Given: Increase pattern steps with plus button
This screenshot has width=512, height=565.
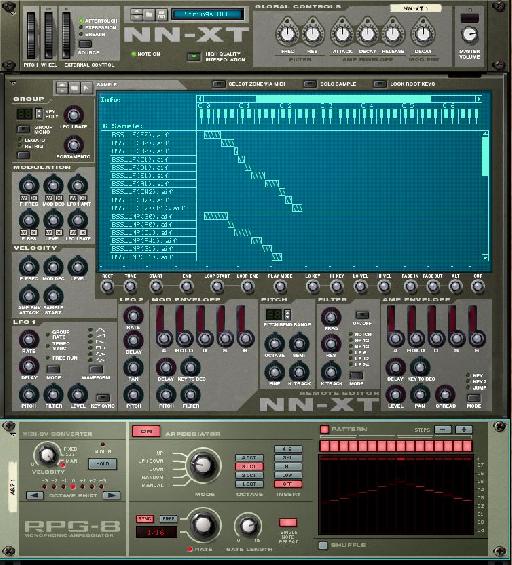Looking at the screenshot, I should 464,430.
